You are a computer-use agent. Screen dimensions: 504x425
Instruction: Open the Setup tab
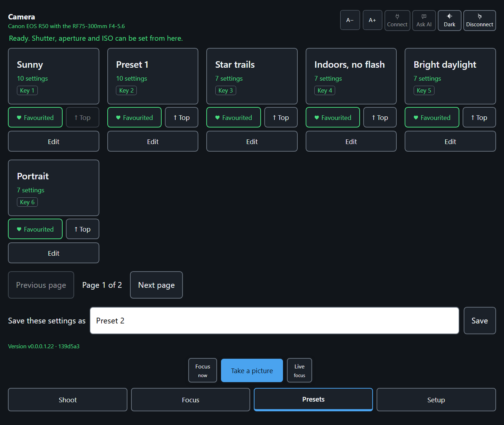pyautogui.click(x=436, y=399)
